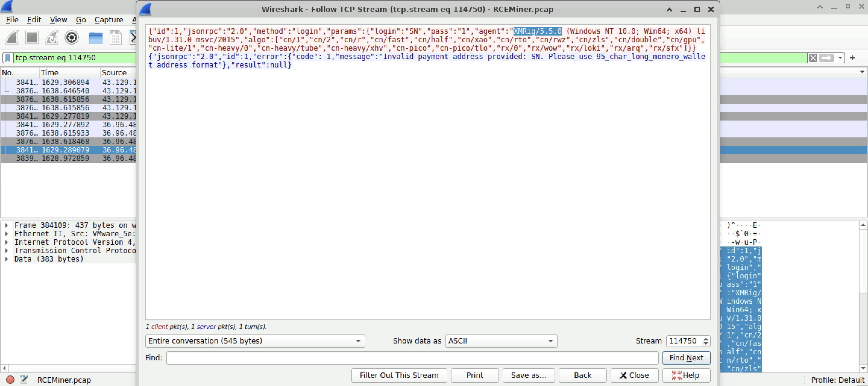Decrease the stream number with down arrow
The image size is (868, 386).
point(706,344)
